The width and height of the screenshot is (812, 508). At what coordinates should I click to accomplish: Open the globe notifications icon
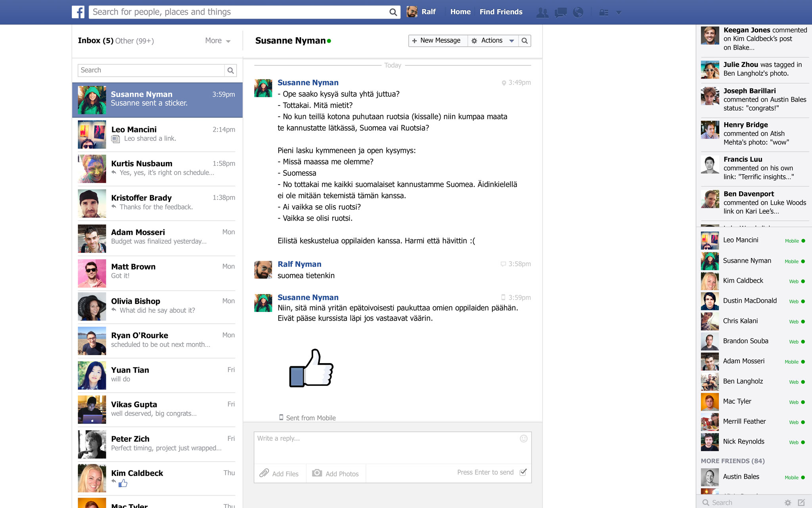point(578,12)
